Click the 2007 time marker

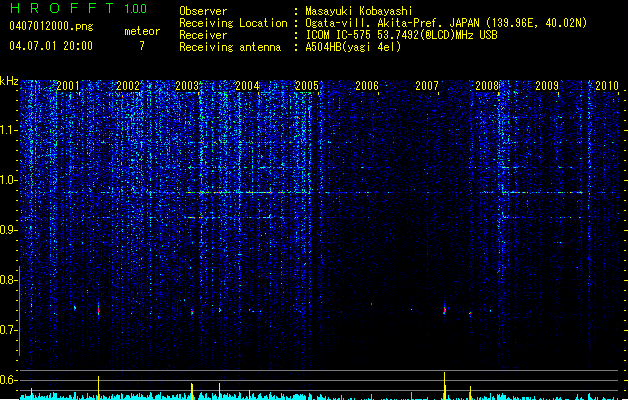pyautogui.click(x=427, y=86)
